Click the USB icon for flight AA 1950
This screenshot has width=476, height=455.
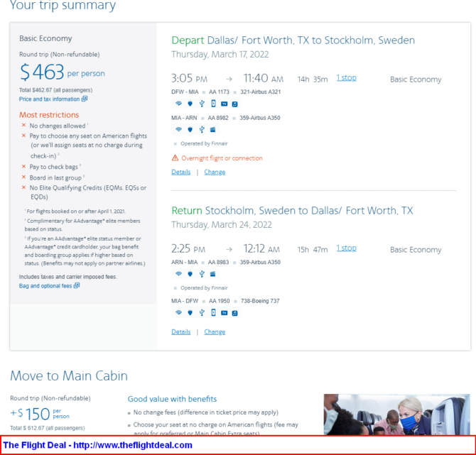pyautogui.click(x=202, y=312)
